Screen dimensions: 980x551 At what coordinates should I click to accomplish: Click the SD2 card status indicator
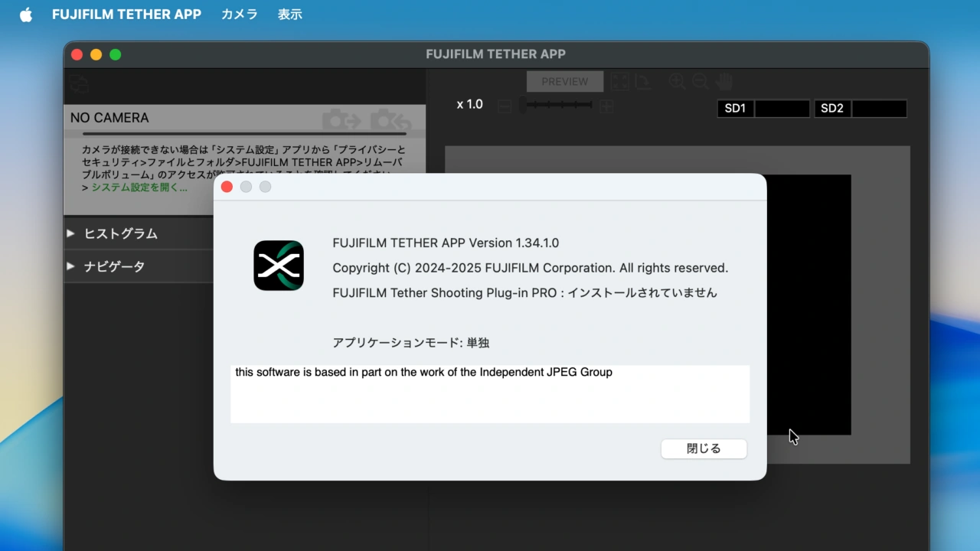859,108
